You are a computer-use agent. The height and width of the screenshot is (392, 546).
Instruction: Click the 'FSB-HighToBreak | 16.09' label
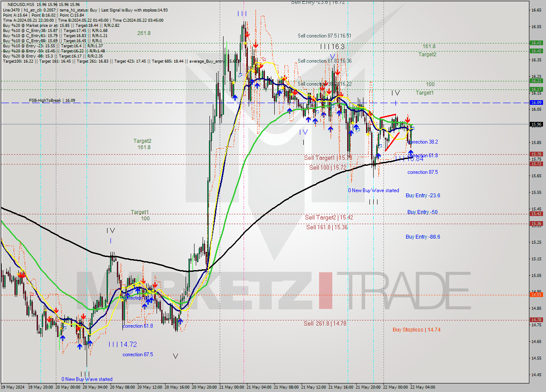pos(52,100)
